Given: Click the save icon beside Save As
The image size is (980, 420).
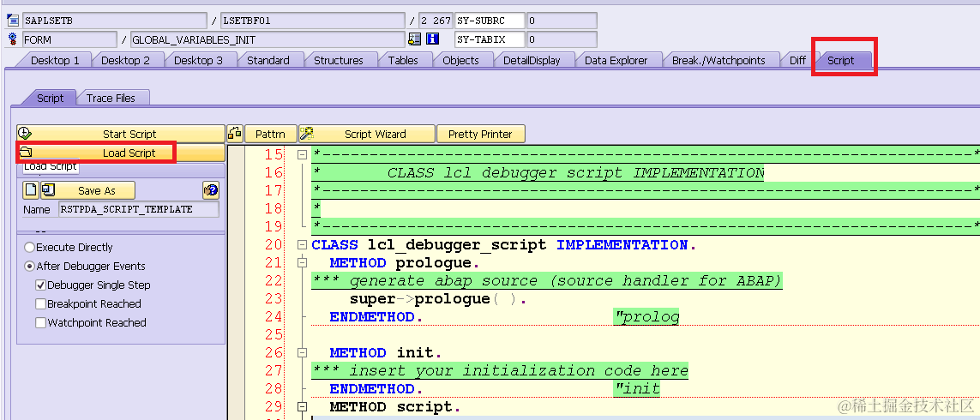Looking at the screenshot, I should 48,190.
